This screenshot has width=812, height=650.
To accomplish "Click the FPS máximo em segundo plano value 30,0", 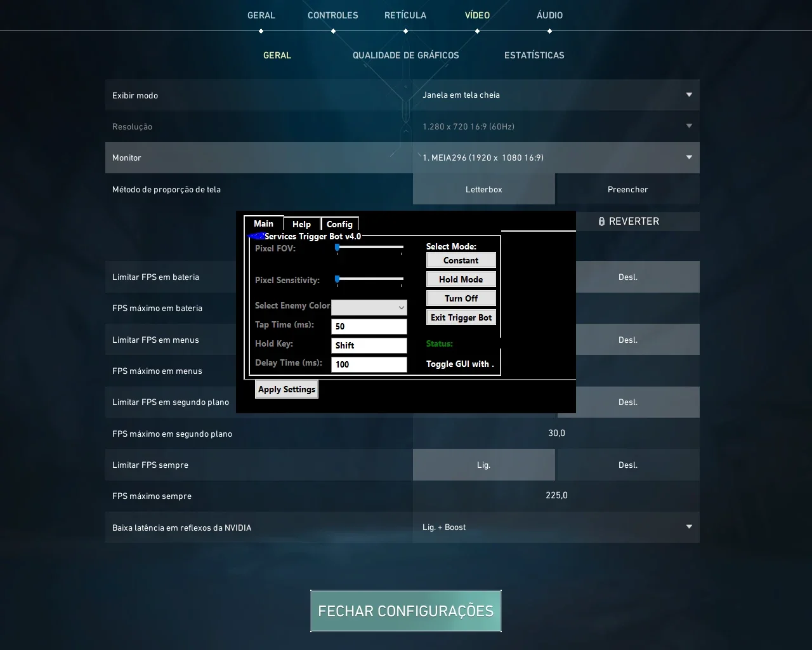I will [x=556, y=433].
